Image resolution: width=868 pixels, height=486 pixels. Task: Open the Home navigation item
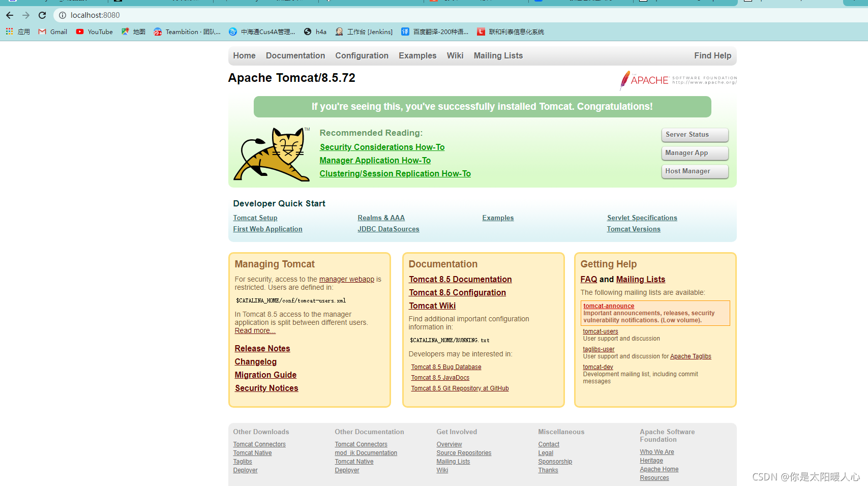click(244, 56)
